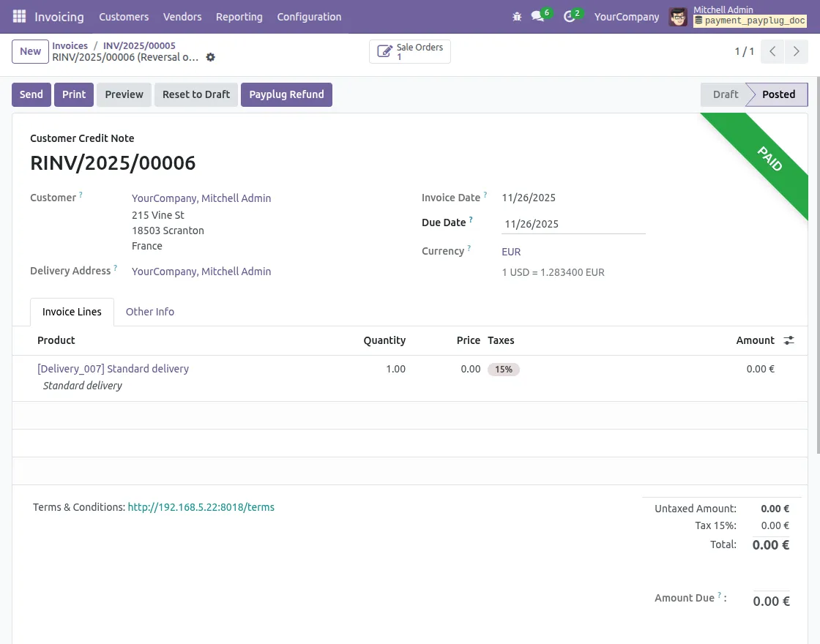Toggle the 15% tax tag on delivery line
This screenshot has height=644, width=820.
point(504,369)
